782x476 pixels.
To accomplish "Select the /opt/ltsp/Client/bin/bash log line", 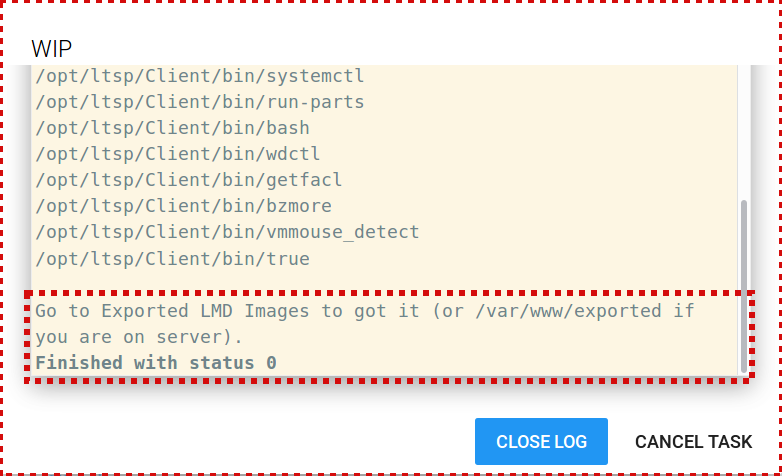I will [x=172, y=128].
